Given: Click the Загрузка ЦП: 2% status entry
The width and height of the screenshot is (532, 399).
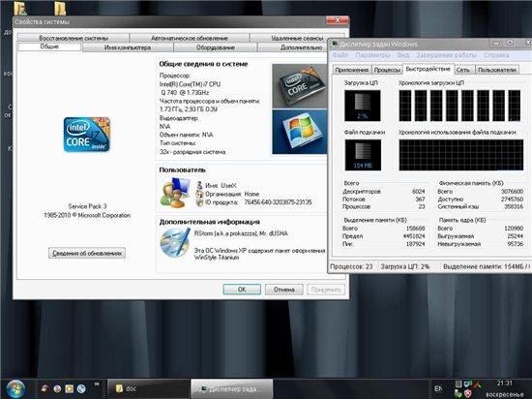Looking at the screenshot, I should click(x=404, y=266).
